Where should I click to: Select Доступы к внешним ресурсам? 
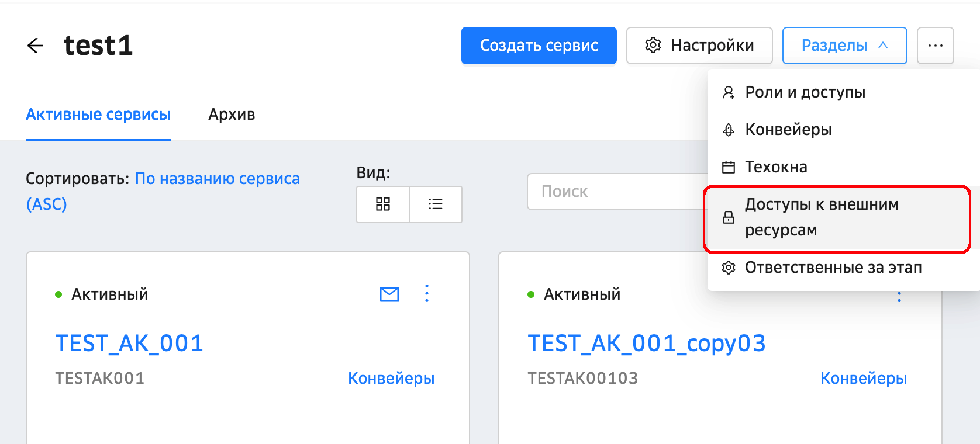(821, 217)
